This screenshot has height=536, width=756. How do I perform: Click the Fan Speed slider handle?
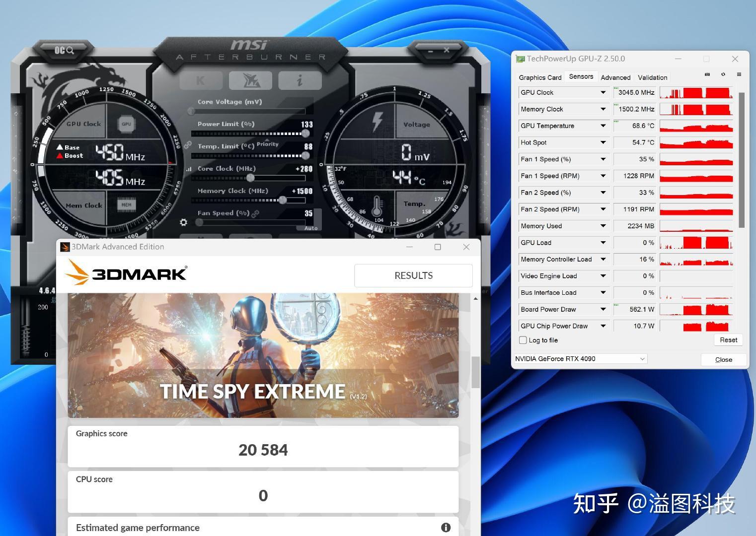199,222
